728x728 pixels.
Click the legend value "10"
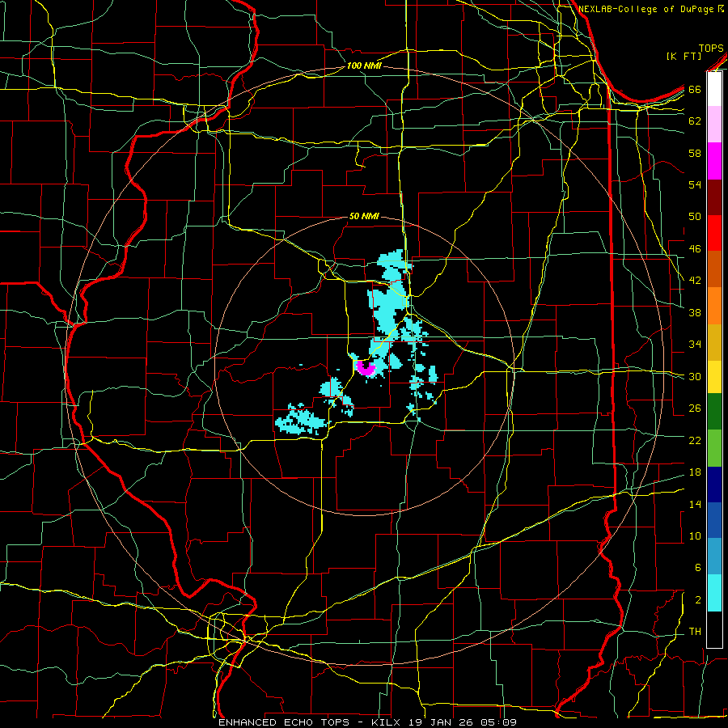[x=695, y=535]
